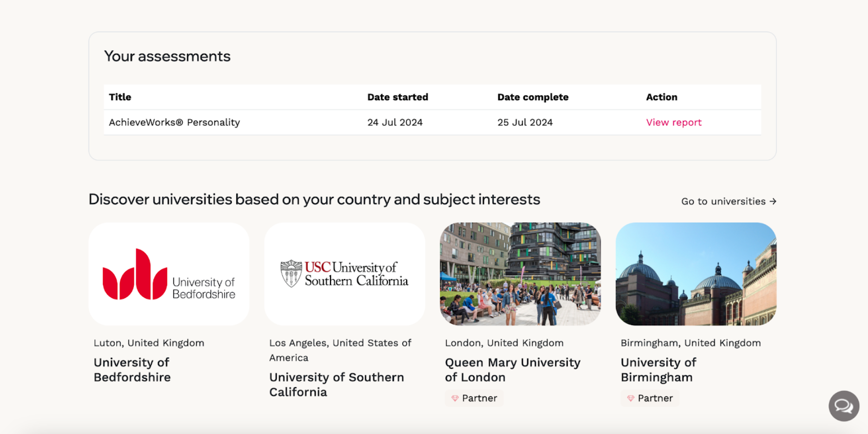Click the Your assessments heading

click(x=167, y=56)
